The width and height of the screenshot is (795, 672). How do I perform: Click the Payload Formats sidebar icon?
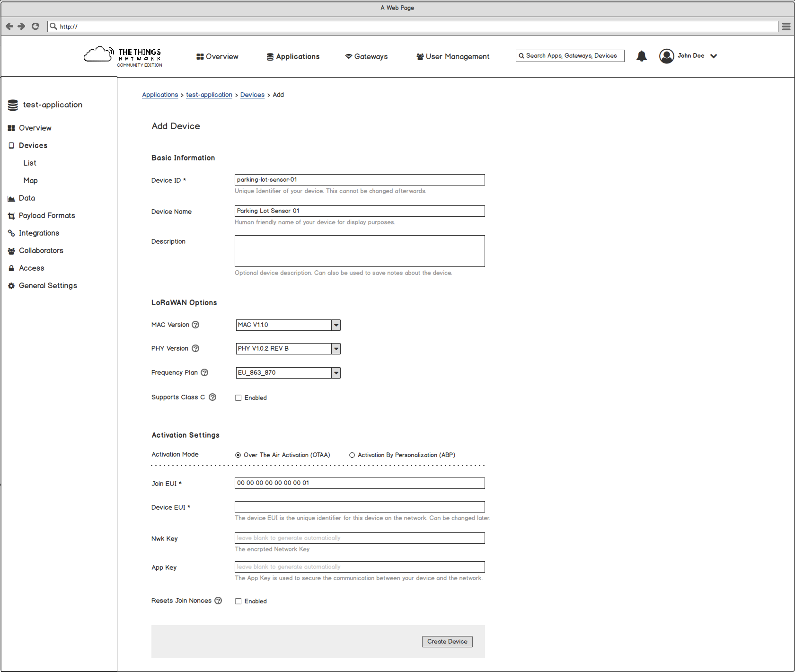tap(11, 215)
